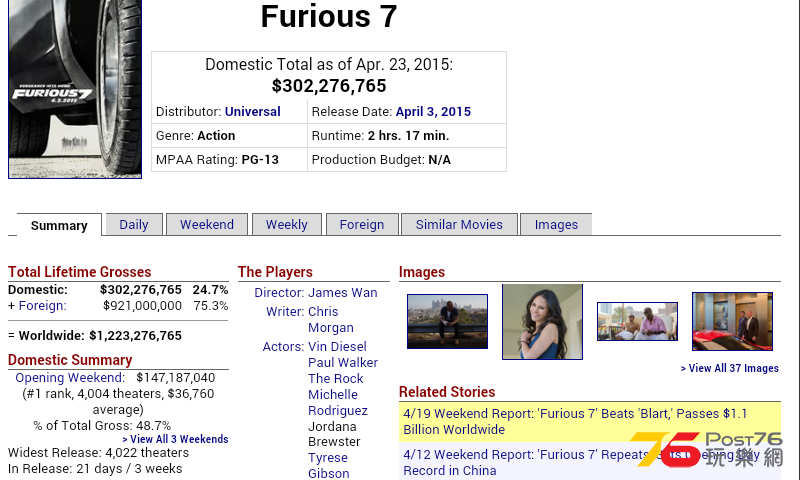Viewport: 800px width, 480px height.
Task: Open the thumbnail of woman in blue dress
Action: point(542,321)
